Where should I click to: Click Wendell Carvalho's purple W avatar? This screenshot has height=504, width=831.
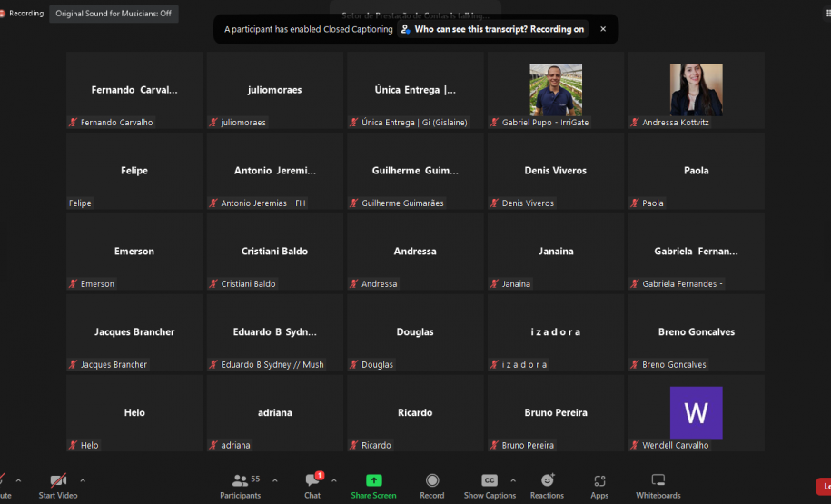[696, 413]
